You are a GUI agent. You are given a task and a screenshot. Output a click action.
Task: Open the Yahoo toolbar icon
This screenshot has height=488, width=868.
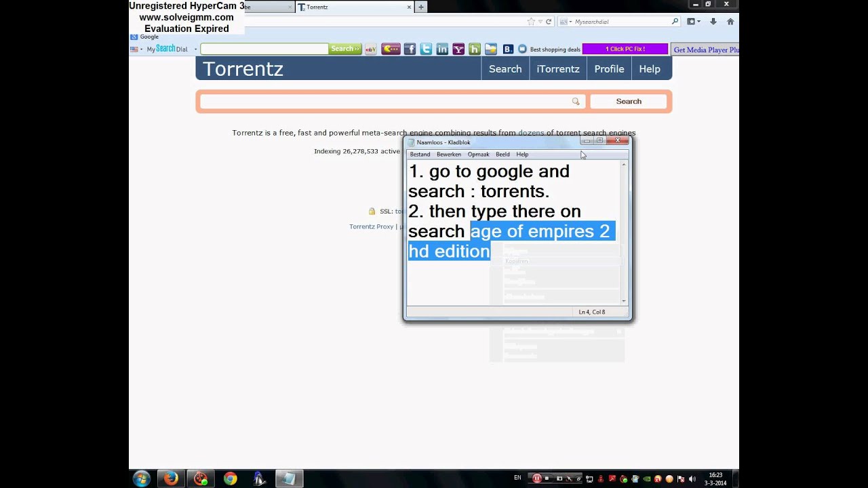458,49
